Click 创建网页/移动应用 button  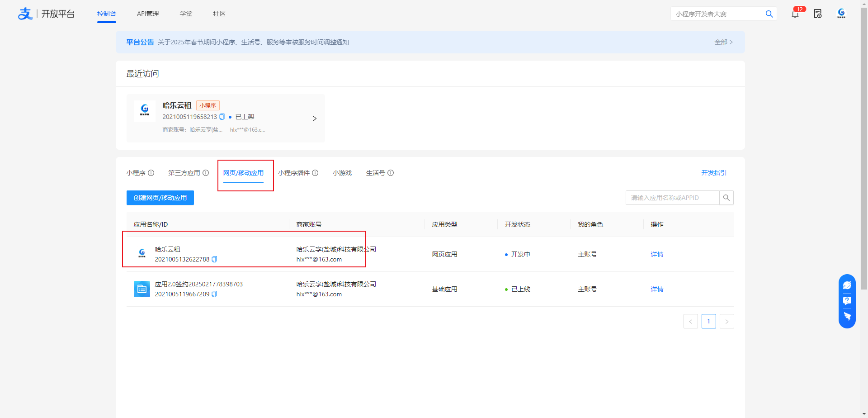pyautogui.click(x=160, y=198)
